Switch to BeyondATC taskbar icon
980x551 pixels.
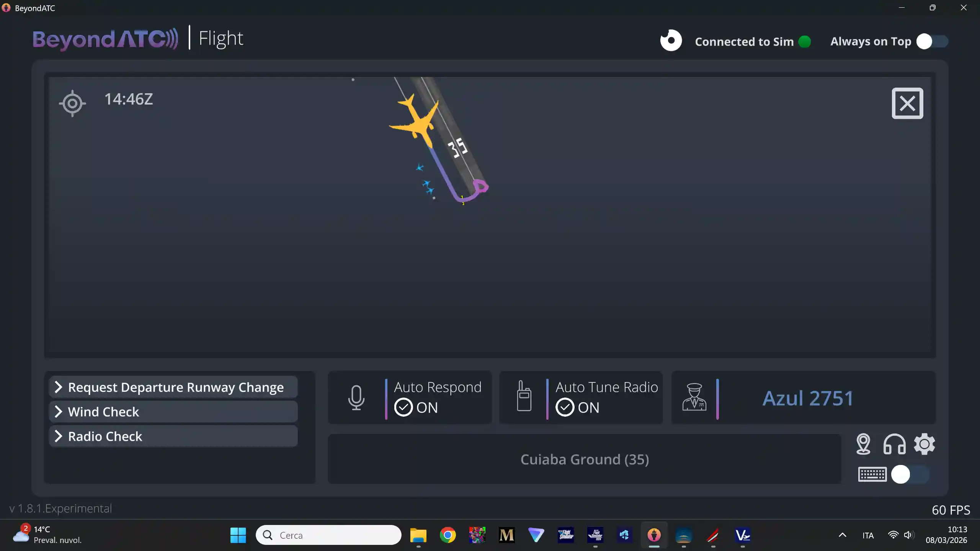pos(654,535)
